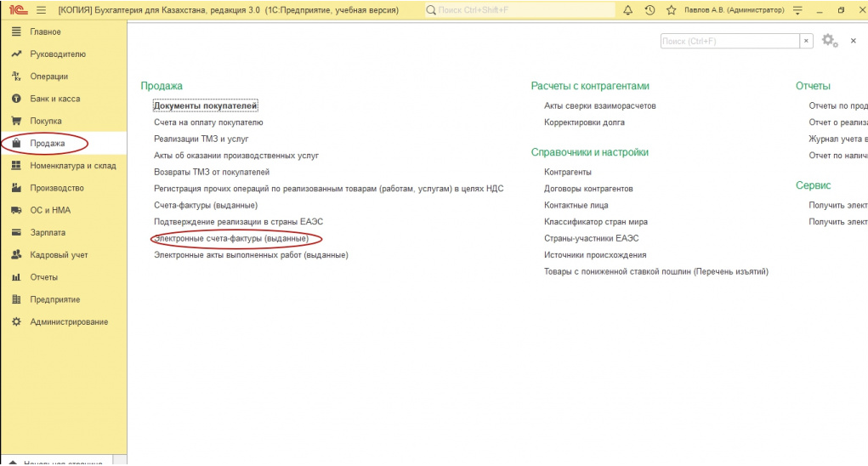Click the Администрирование gear icon in sidebar
The image size is (868, 466).
coord(15,321)
